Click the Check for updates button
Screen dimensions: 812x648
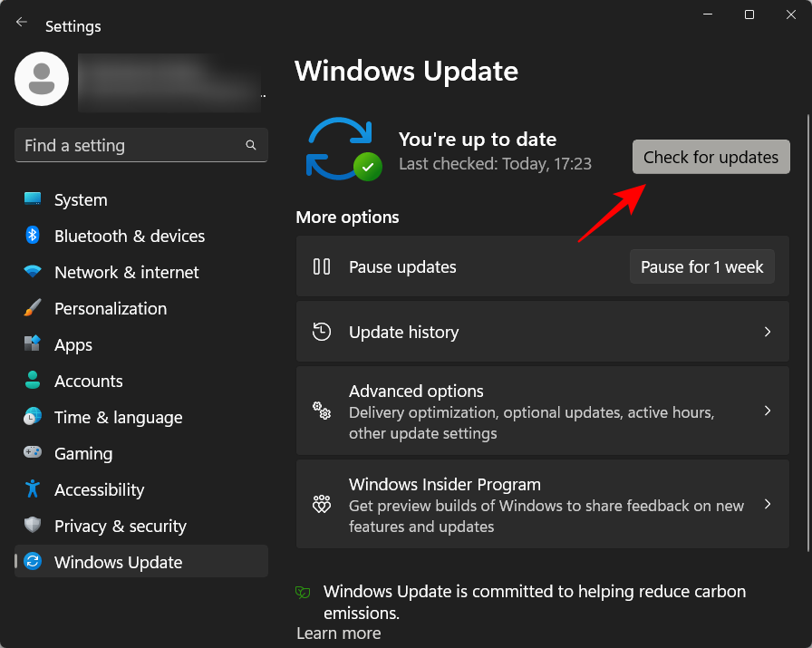tap(710, 157)
